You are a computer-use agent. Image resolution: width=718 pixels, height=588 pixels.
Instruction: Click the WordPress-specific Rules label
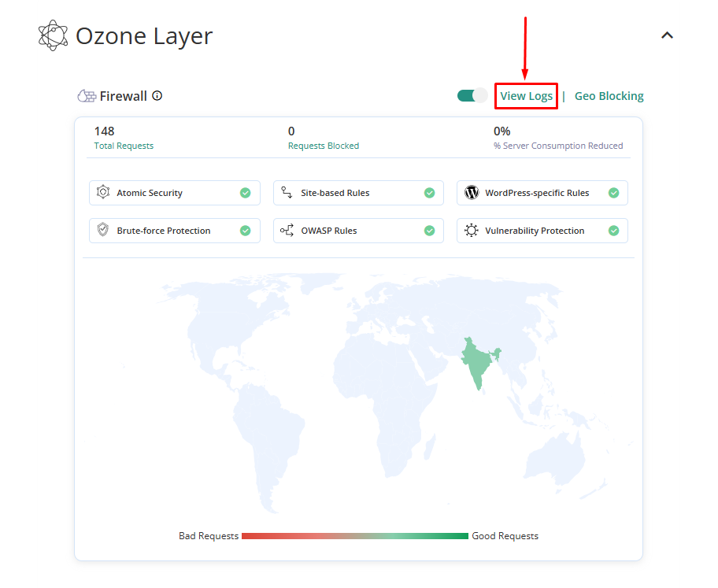point(537,193)
